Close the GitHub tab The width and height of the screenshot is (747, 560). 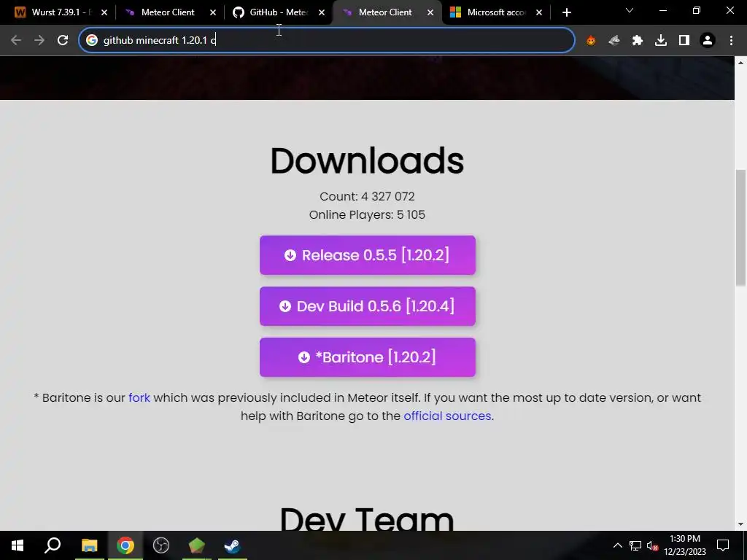(322, 13)
